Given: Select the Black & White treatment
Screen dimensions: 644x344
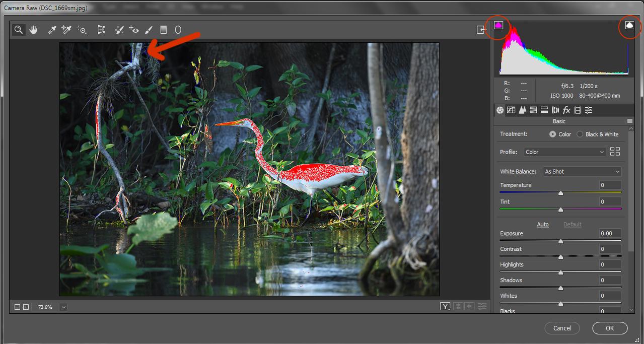Looking at the screenshot, I should [x=580, y=134].
